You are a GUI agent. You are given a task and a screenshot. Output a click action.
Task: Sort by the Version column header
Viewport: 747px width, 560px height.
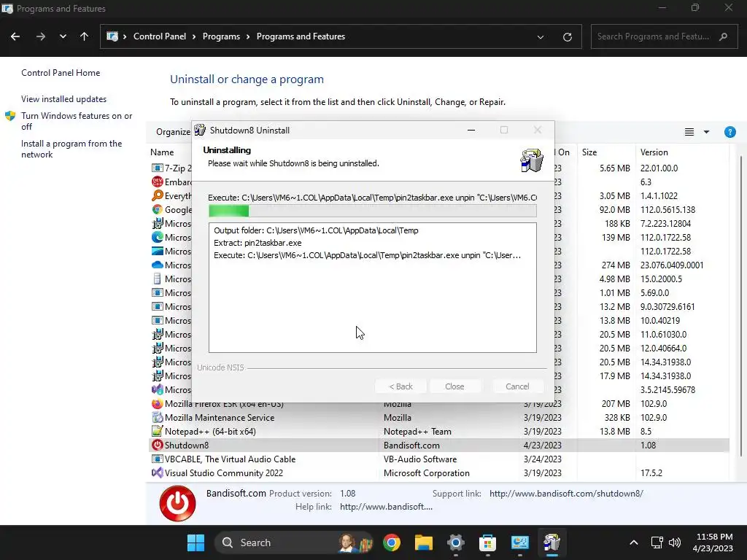click(654, 152)
